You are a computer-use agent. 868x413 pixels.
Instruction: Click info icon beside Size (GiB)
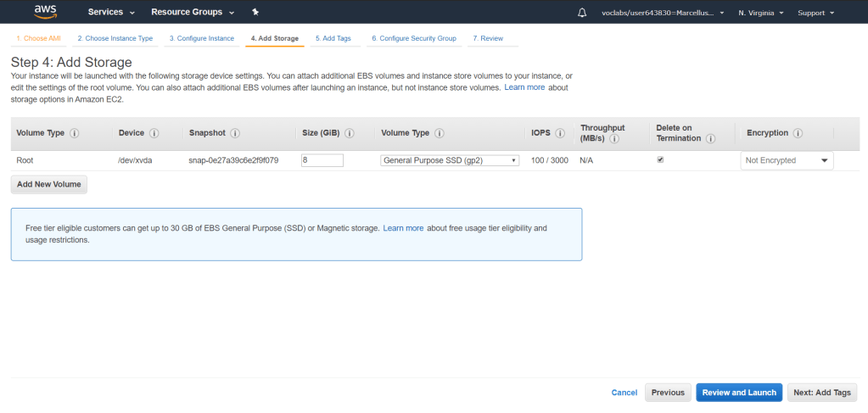(350, 133)
